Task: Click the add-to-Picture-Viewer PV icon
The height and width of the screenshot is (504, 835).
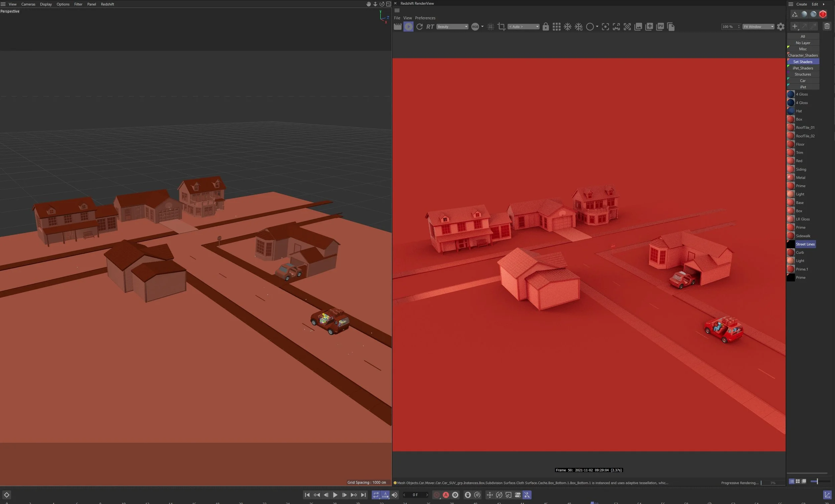Action: point(660,26)
